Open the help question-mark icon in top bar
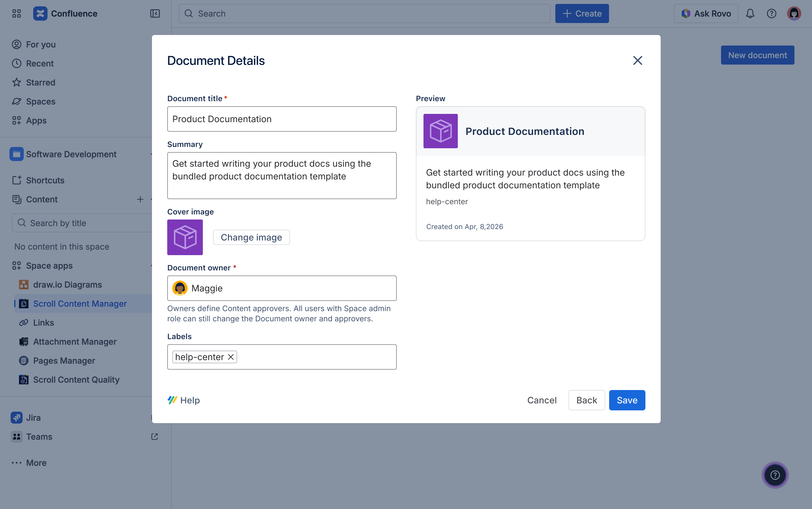Image resolution: width=812 pixels, height=509 pixels. point(772,13)
